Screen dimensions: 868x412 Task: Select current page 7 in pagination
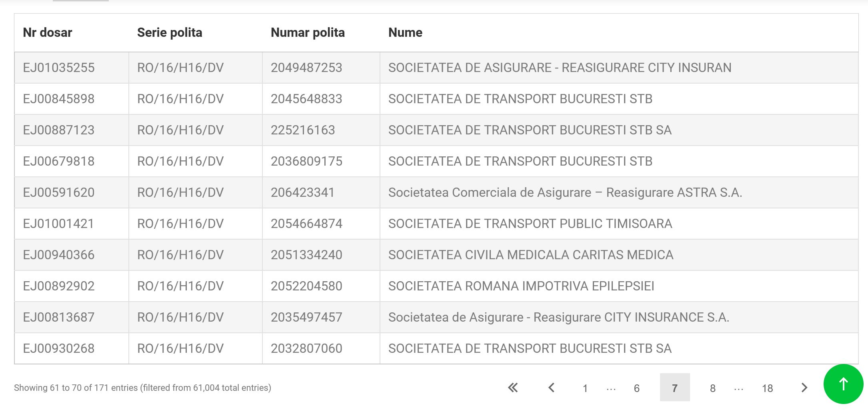click(674, 388)
